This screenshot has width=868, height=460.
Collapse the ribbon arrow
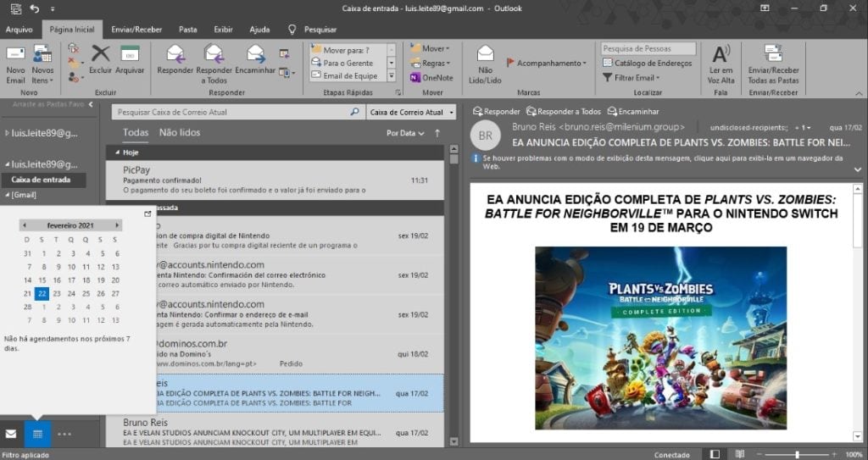[859, 93]
